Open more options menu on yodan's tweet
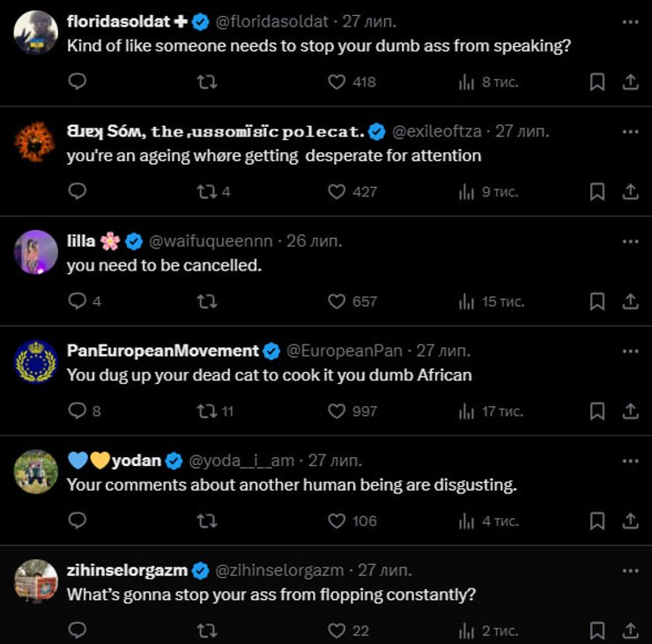The height and width of the screenshot is (644, 652). (x=630, y=461)
